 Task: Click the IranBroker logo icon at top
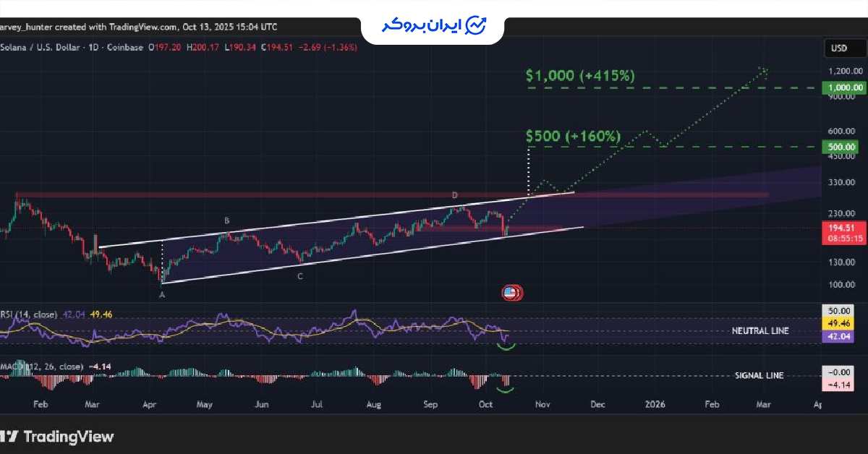point(475,25)
